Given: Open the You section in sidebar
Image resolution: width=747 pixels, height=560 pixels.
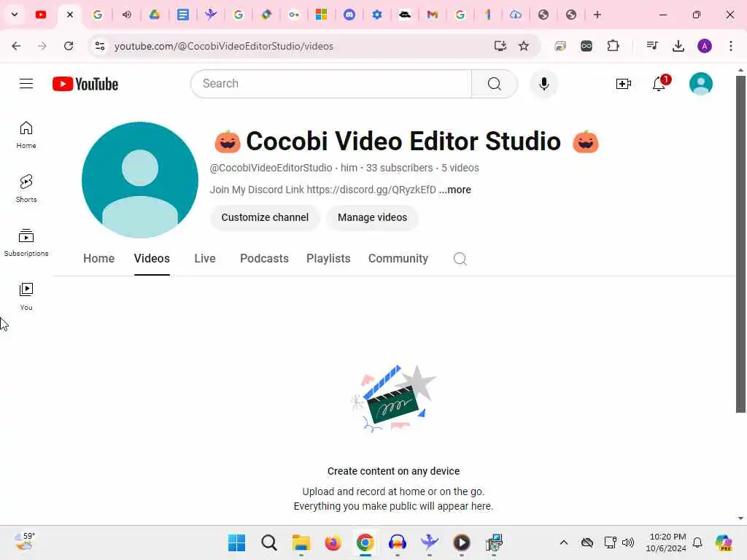Looking at the screenshot, I should 26,296.
